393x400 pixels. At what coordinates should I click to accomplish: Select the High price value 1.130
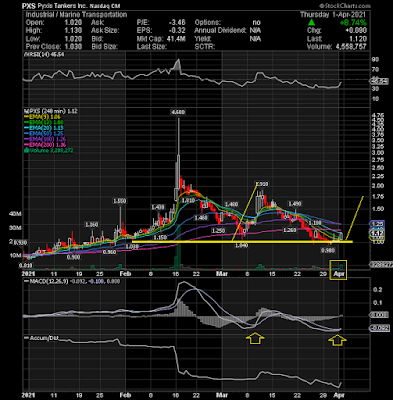tap(72, 31)
